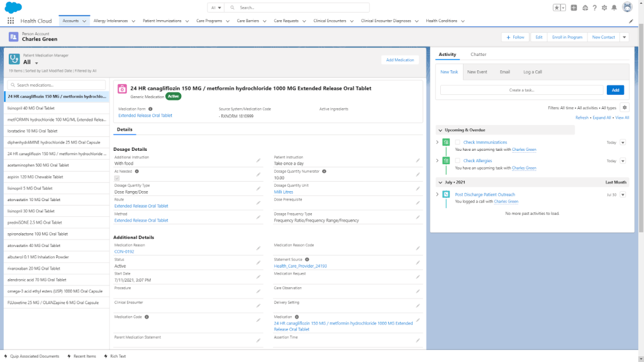Expand the Check Immunizations task details
Screen dimensions: 644x362
438,143
